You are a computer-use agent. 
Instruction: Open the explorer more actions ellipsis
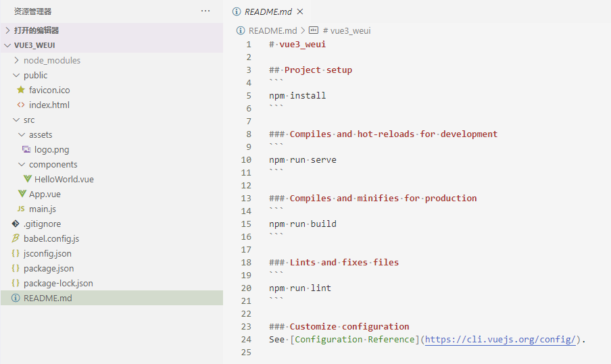click(x=205, y=11)
